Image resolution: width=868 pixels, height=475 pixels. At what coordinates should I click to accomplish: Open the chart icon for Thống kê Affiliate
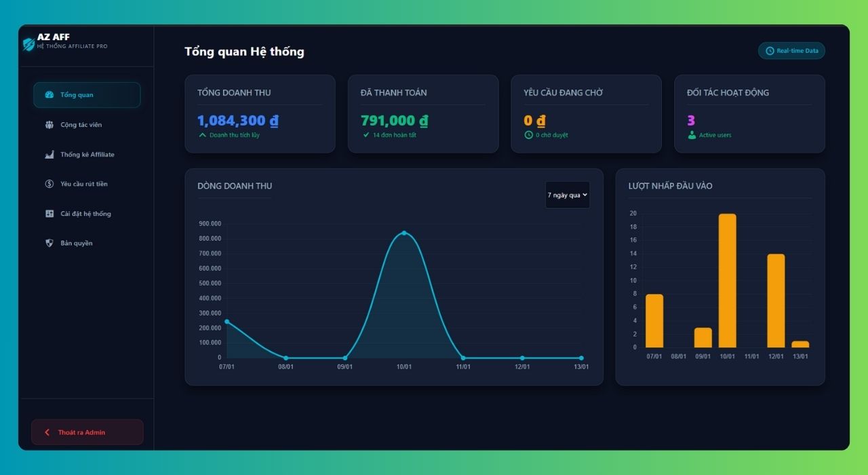click(49, 154)
